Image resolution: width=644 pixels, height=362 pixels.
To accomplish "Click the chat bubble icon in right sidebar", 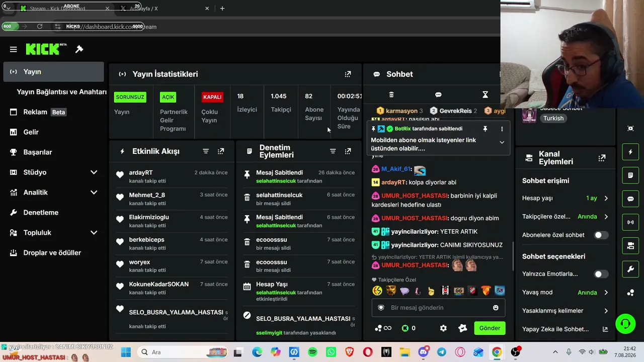I will pyautogui.click(x=630, y=199).
